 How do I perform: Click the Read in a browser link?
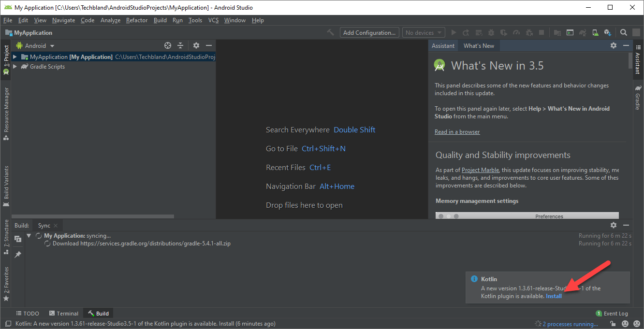(x=457, y=131)
